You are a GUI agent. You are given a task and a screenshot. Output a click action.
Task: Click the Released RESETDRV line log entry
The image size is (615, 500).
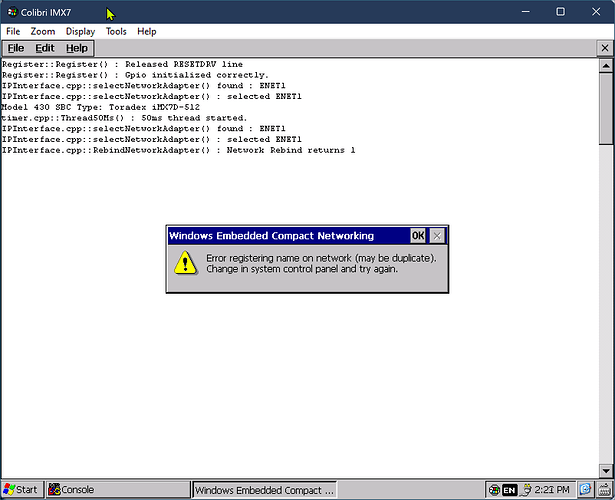click(x=122, y=64)
